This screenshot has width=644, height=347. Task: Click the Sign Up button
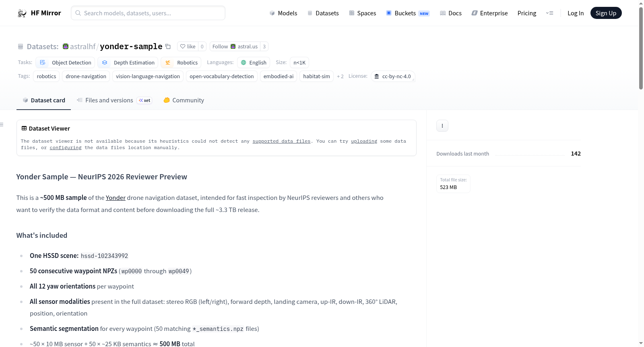coord(606,13)
